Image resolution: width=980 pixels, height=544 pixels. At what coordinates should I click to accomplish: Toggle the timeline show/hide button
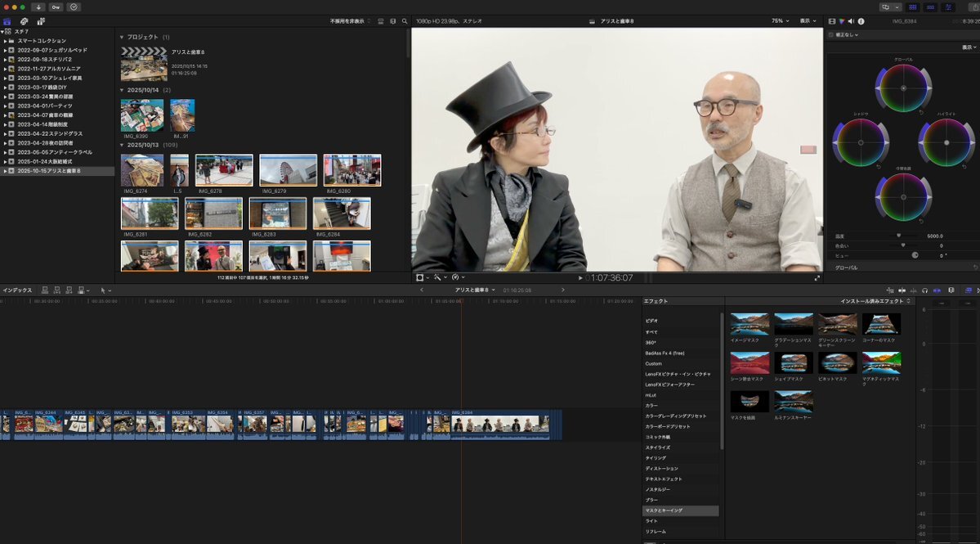pyautogui.click(x=931, y=7)
